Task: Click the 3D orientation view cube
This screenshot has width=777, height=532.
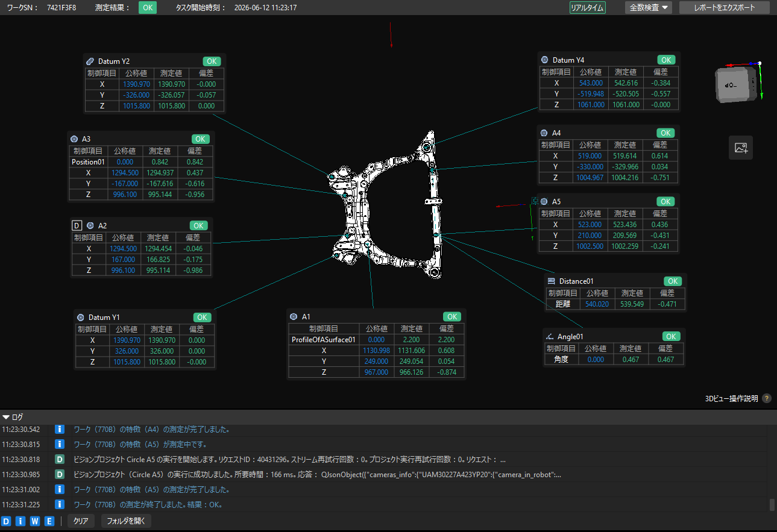Action: coord(734,83)
